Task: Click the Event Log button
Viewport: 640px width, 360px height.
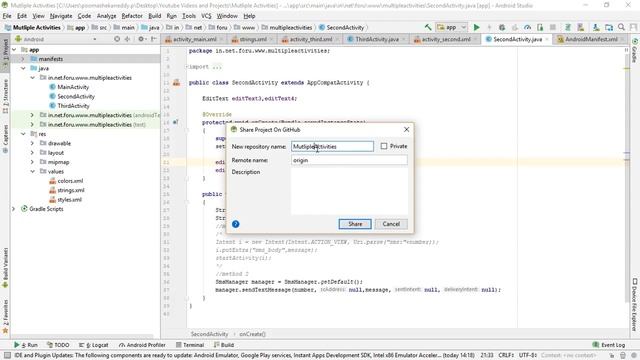Action: (x=609, y=345)
